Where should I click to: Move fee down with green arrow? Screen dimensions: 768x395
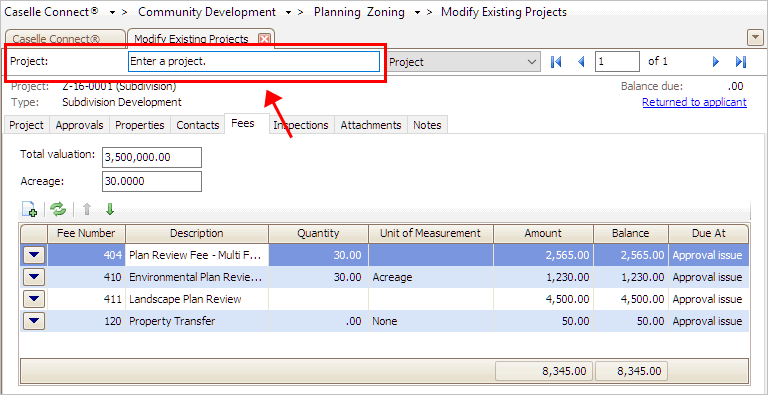pyautogui.click(x=110, y=209)
